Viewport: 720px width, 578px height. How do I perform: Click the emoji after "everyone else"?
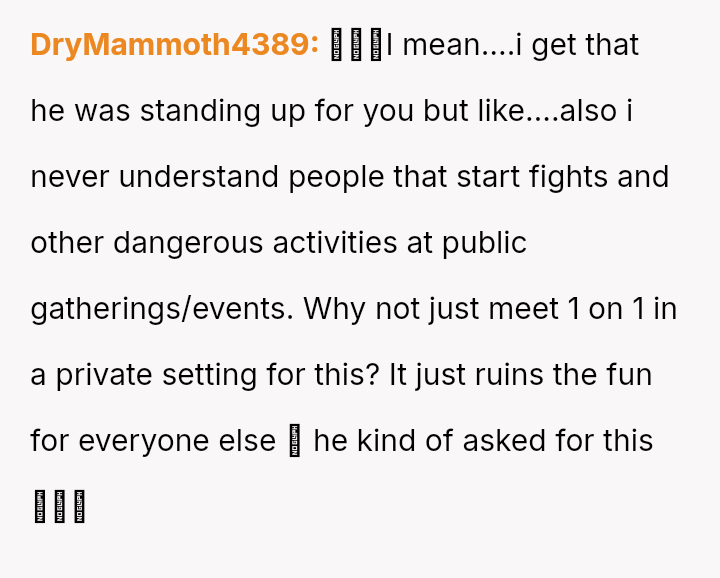coord(295,441)
